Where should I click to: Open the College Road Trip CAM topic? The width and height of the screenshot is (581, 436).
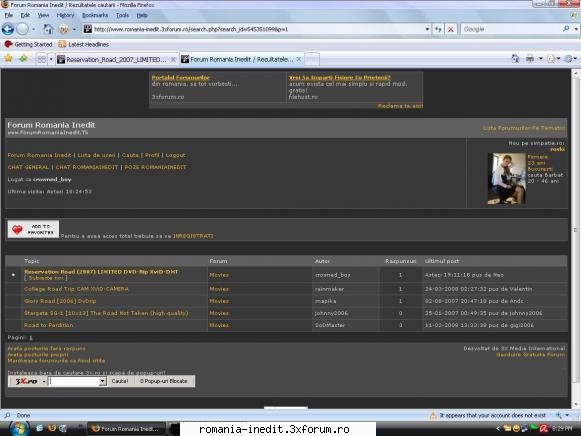pos(76,289)
